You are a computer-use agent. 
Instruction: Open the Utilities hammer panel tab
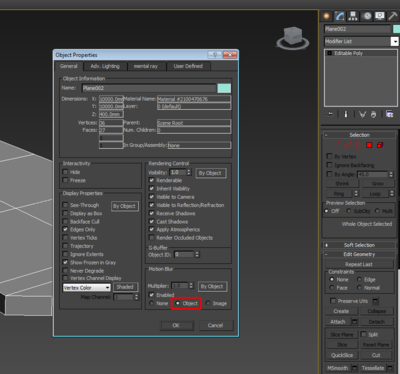point(393,16)
